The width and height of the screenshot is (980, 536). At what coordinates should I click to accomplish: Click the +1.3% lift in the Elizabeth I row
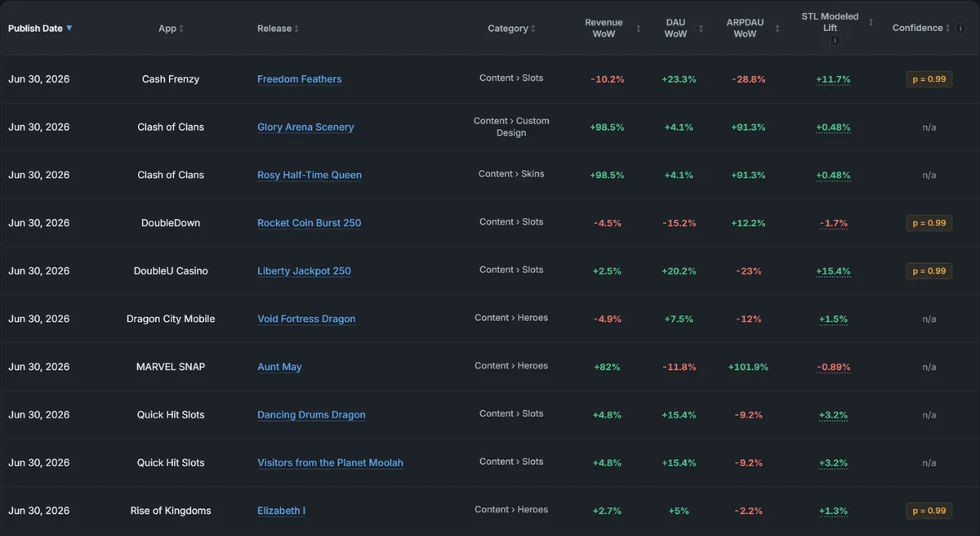tap(833, 511)
